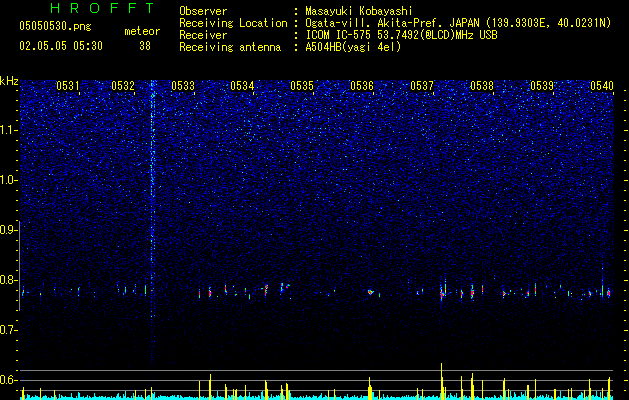Click the meteor label
Viewport: 629px width, 400px height.
pos(142,31)
